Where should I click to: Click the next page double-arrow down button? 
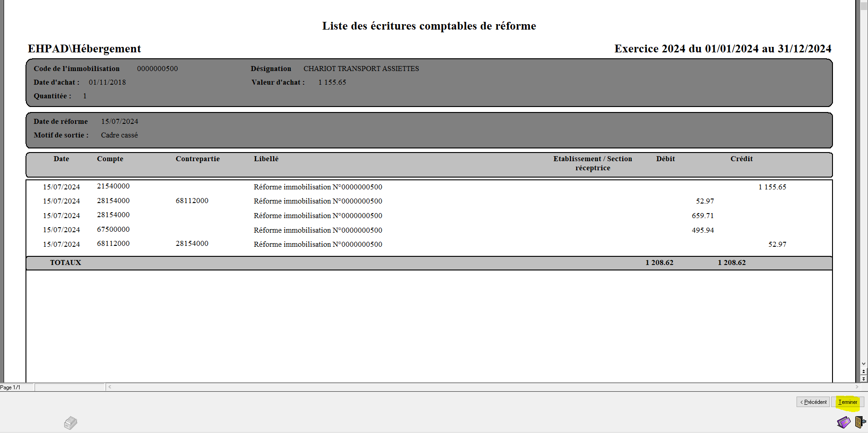863,379
